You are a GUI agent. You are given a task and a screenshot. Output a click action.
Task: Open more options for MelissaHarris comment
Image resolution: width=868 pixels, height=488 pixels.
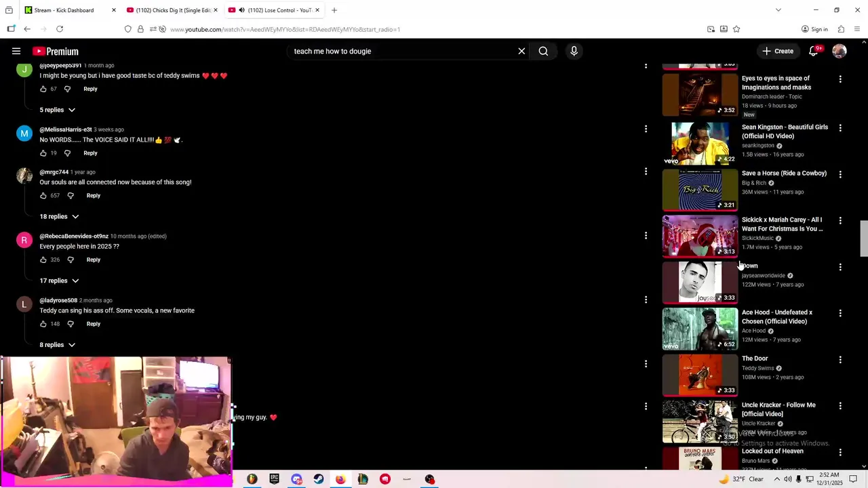(x=646, y=129)
